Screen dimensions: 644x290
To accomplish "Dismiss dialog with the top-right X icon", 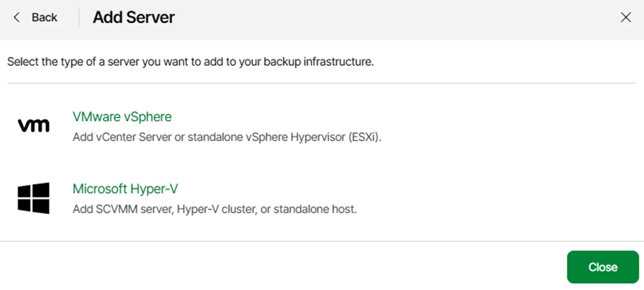I will point(625,18).
